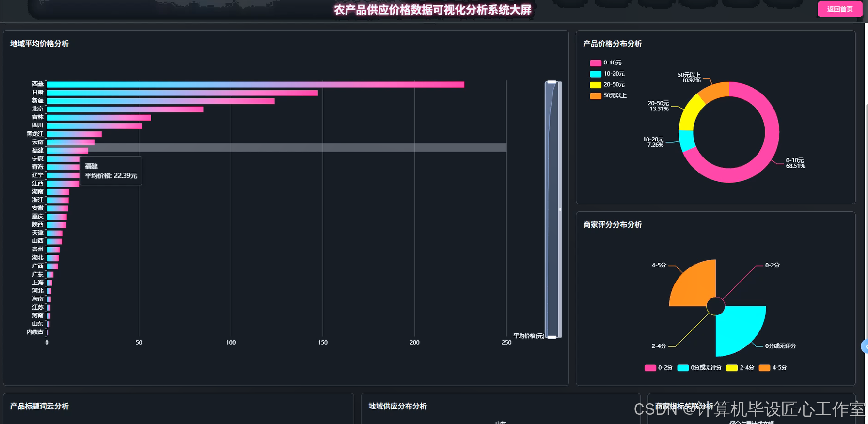Click the 内蒙古 axis label
Image resolution: width=868 pixels, height=424 pixels.
[35, 332]
